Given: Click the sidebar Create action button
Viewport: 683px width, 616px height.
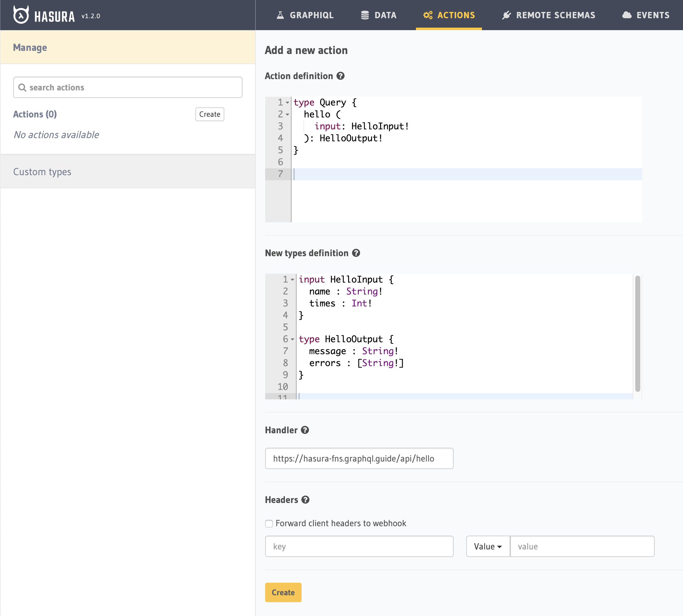Looking at the screenshot, I should [210, 114].
